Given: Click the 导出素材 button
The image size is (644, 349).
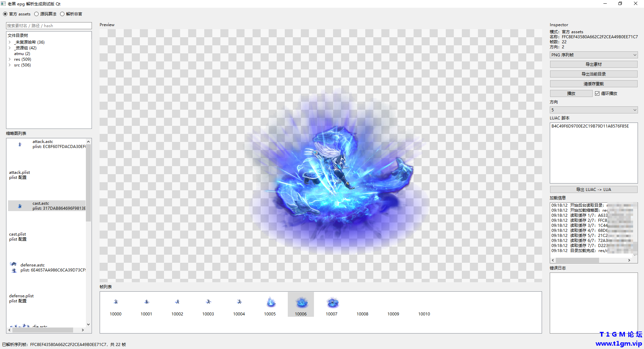Looking at the screenshot, I should (x=594, y=64).
